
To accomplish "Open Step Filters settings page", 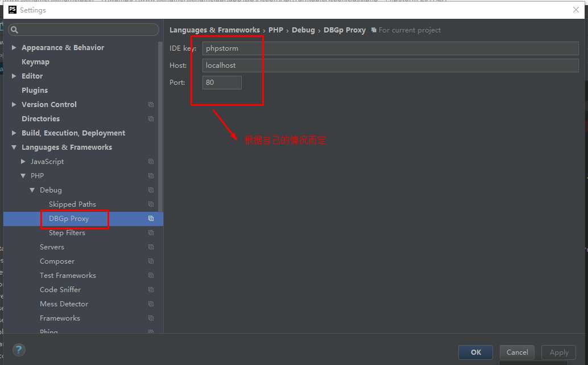I will point(67,233).
